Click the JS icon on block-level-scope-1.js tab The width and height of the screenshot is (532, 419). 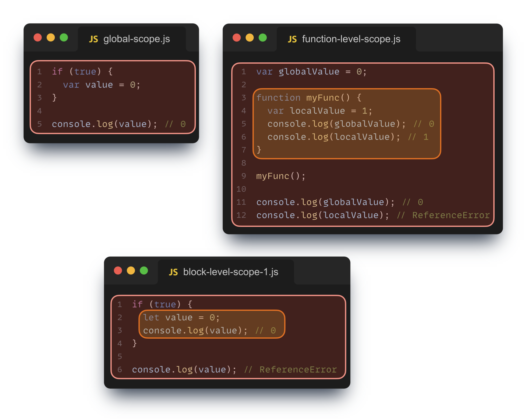pyautogui.click(x=173, y=272)
